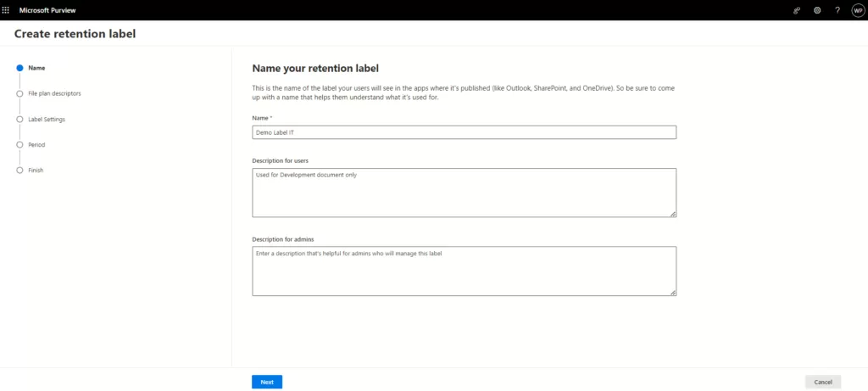Select the Period step label
The width and height of the screenshot is (868, 391).
click(x=36, y=145)
